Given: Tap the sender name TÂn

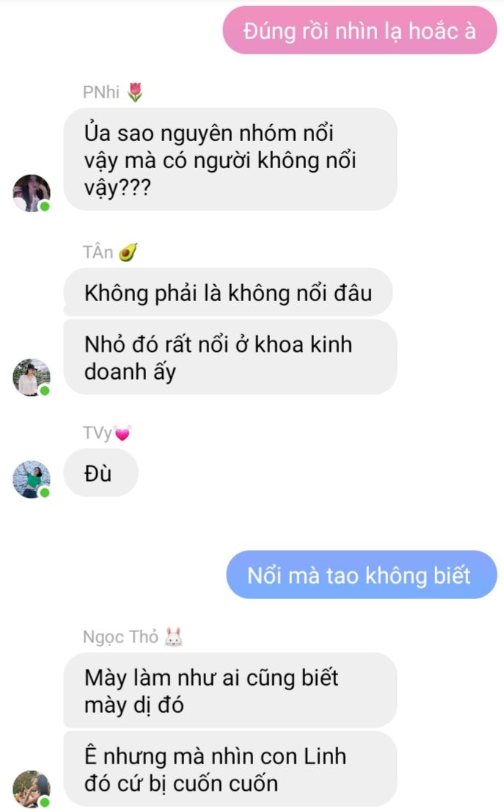Looking at the screenshot, I should [98, 253].
